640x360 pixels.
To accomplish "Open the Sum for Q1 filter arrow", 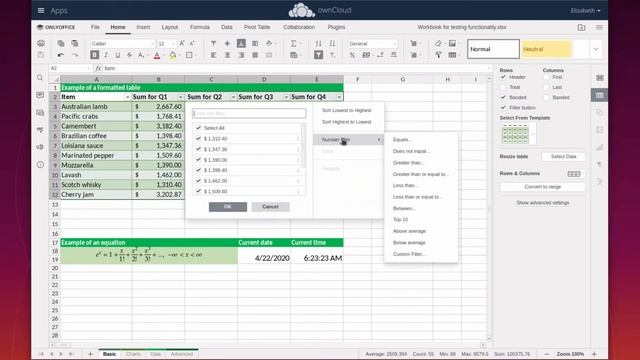I will tap(180, 97).
